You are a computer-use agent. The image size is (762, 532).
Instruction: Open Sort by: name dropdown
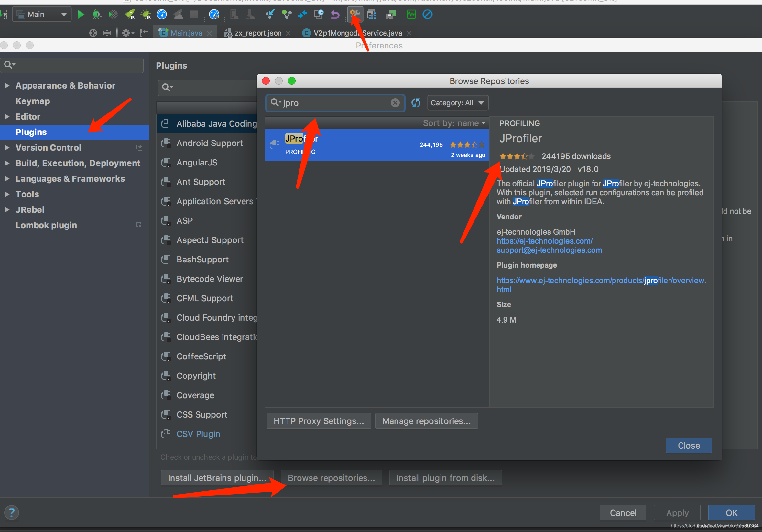tap(454, 123)
